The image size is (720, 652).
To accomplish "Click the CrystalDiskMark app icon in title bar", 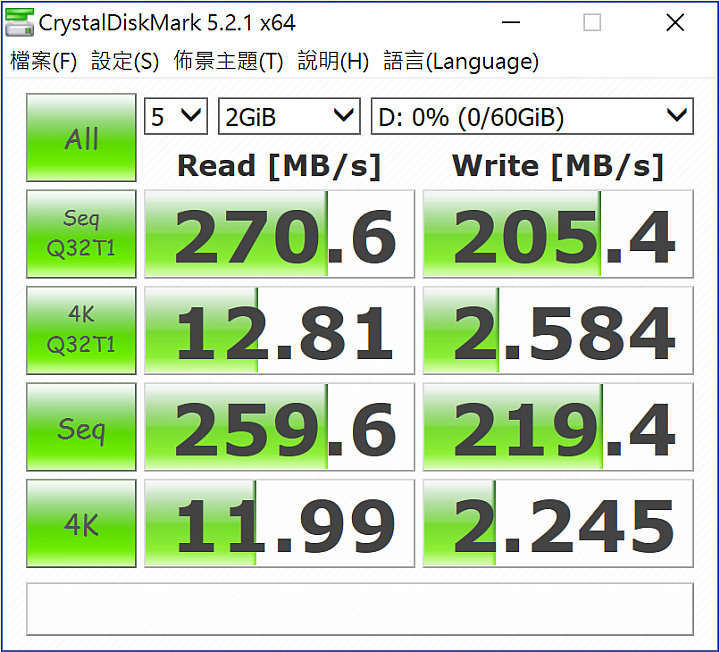I will pyautogui.click(x=19, y=22).
